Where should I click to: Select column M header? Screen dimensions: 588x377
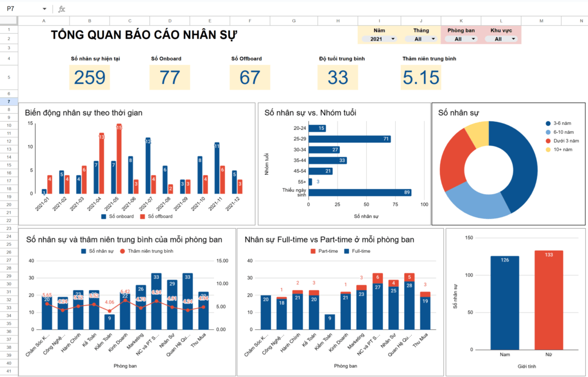541,21
